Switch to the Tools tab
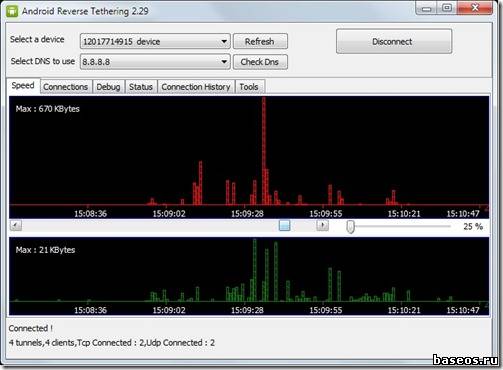 [249, 87]
